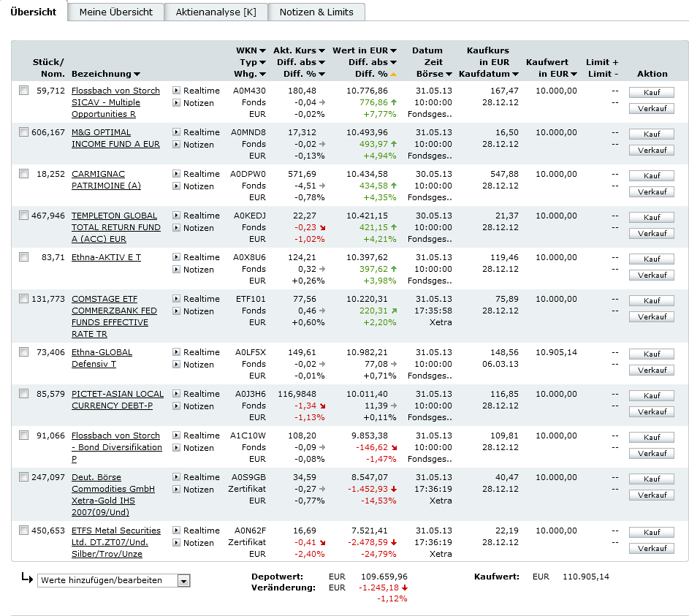Open Realtime arrow icon for Ethna-GLOBAL Defensiv
This screenshot has height=616, width=689.
pyautogui.click(x=176, y=352)
